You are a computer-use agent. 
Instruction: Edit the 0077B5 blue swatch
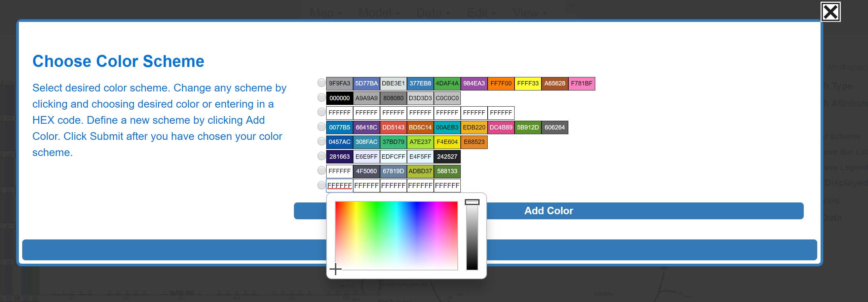(x=340, y=127)
